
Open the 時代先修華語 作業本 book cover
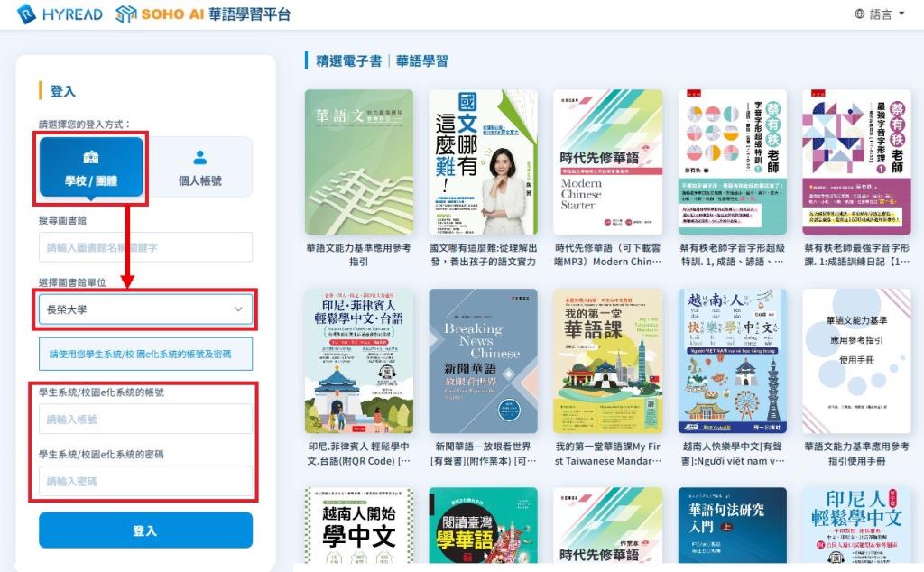pos(607,525)
